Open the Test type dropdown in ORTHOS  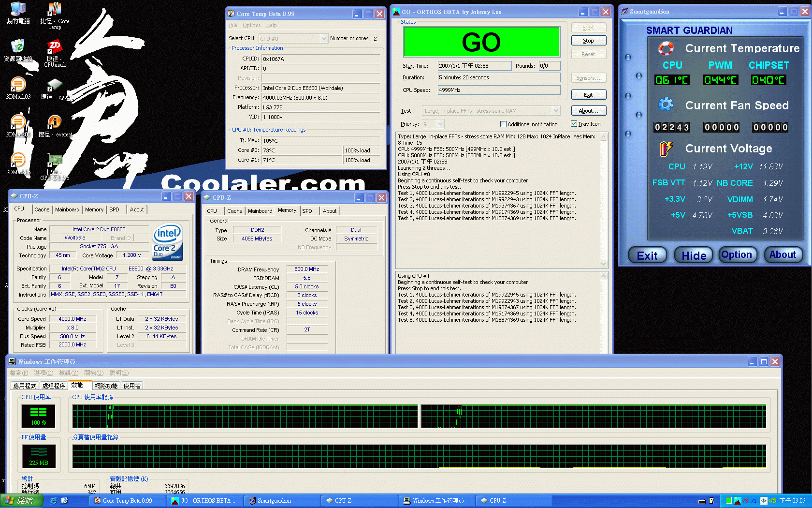pyautogui.click(x=556, y=111)
